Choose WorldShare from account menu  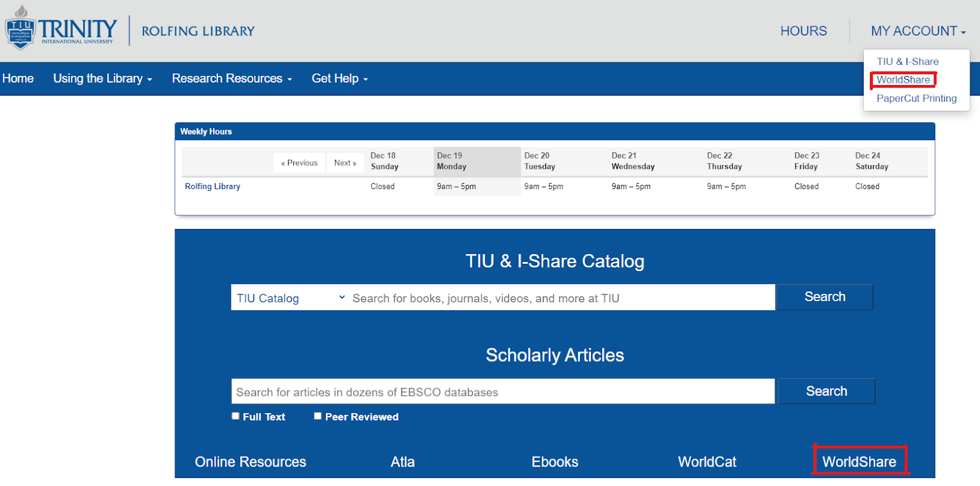pos(903,80)
